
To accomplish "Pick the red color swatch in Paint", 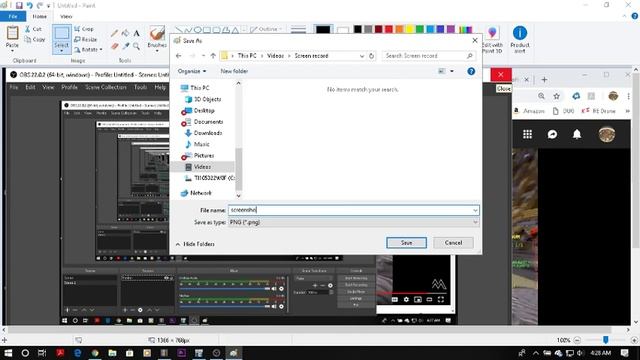I will coord(389,29).
